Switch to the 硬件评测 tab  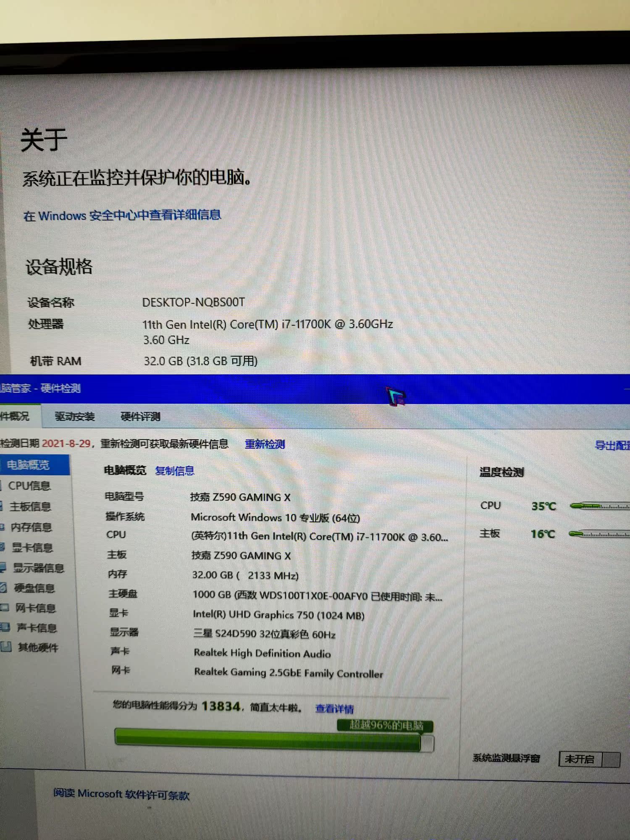pos(140,417)
